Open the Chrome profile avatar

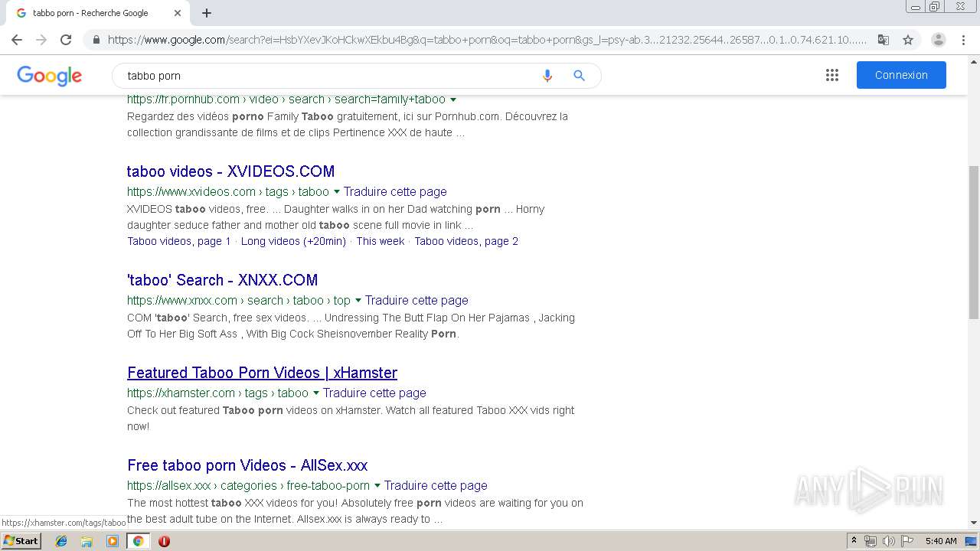pos(939,40)
